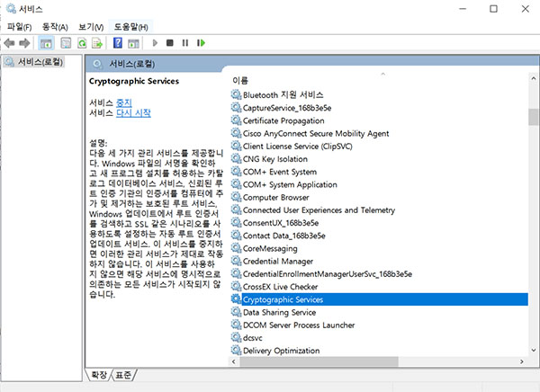Open the 파일(F) menu
540x392 pixels.
pyautogui.click(x=19, y=27)
